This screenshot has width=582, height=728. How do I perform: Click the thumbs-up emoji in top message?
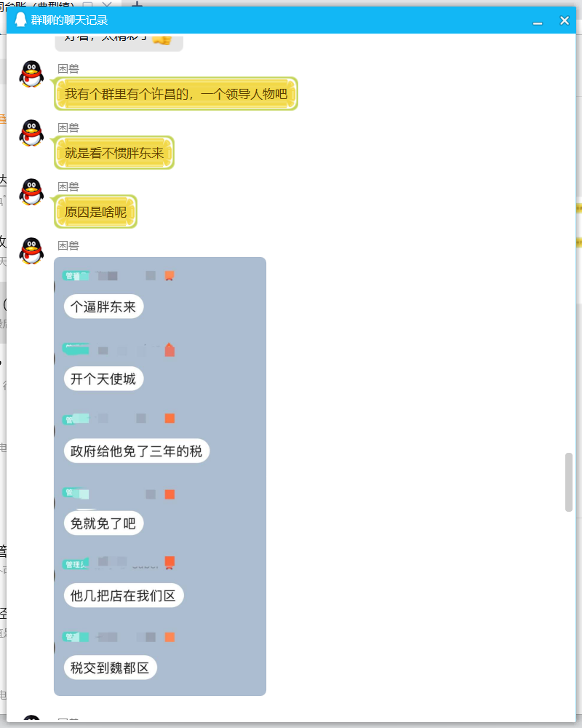pos(162,39)
